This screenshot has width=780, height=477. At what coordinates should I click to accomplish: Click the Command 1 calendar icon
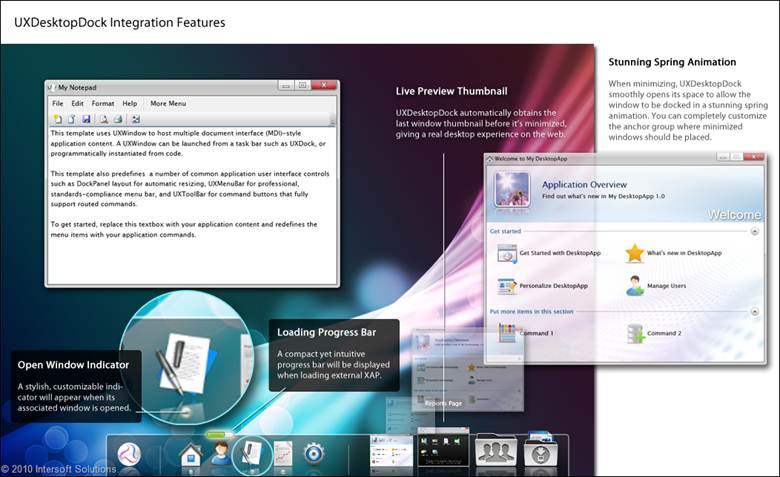pyautogui.click(x=508, y=333)
